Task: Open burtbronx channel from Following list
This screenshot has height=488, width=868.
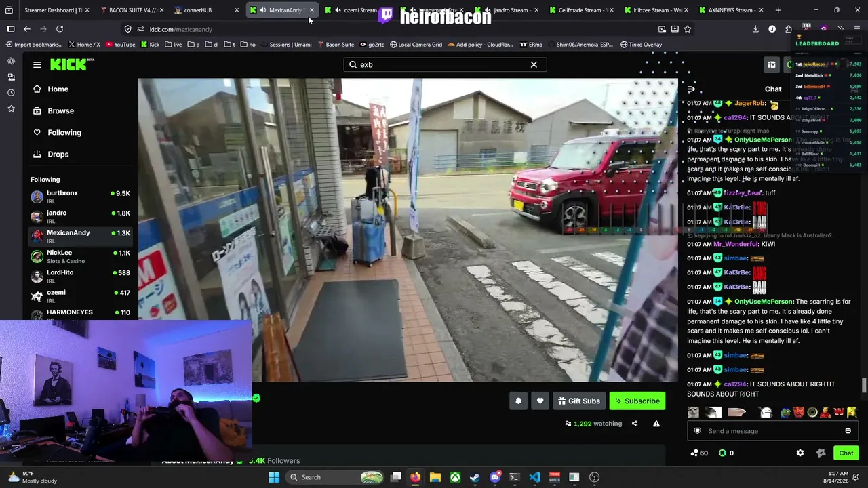Action: click(x=81, y=197)
